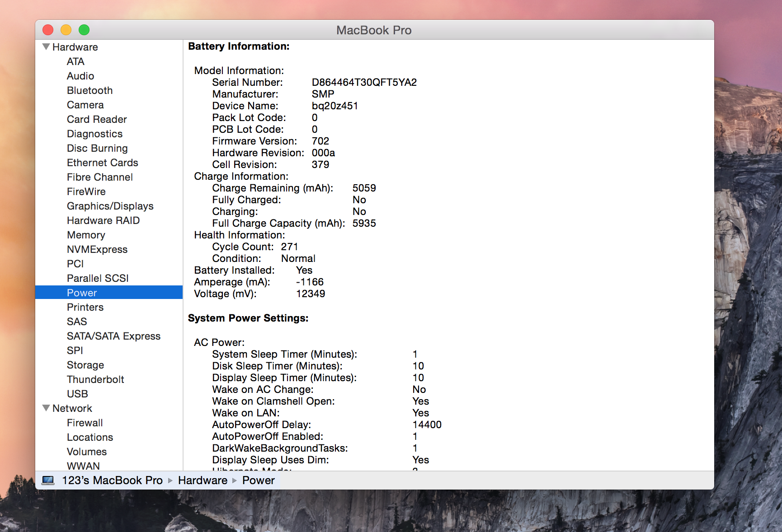Click the Condition value Normal
Screen dimensions: 782x532
click(x=298, y=258)
